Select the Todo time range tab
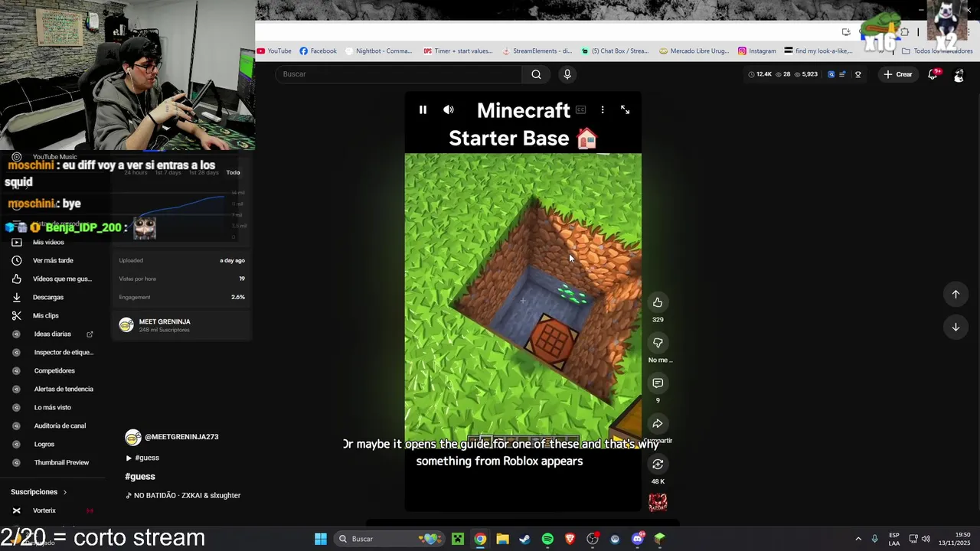 (234, 172)
